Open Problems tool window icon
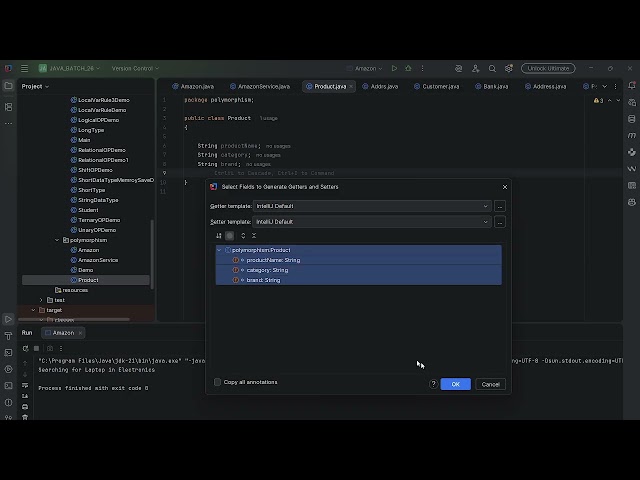Viewport: 640px width, 480px height. 8,402
